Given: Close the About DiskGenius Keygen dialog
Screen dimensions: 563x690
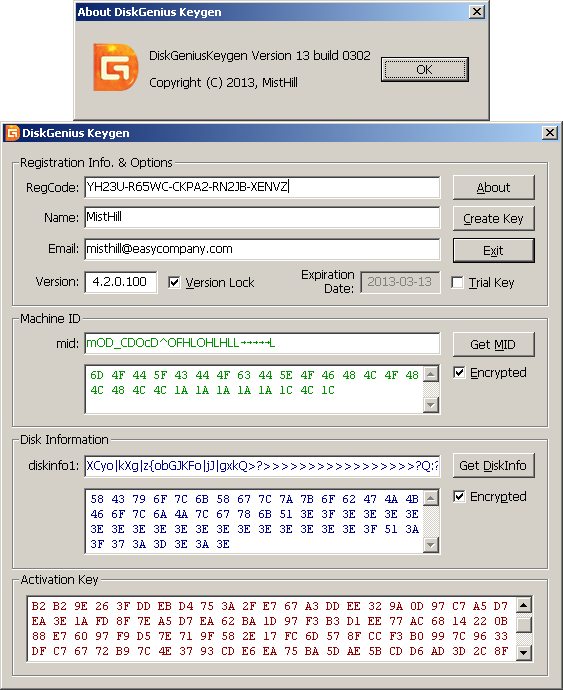Looking at the screenshot, I should tap(477, 12).
